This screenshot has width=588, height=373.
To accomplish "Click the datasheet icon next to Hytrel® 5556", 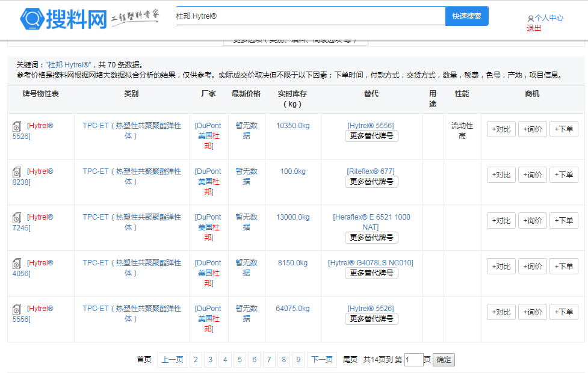I will tap(16, 309).
